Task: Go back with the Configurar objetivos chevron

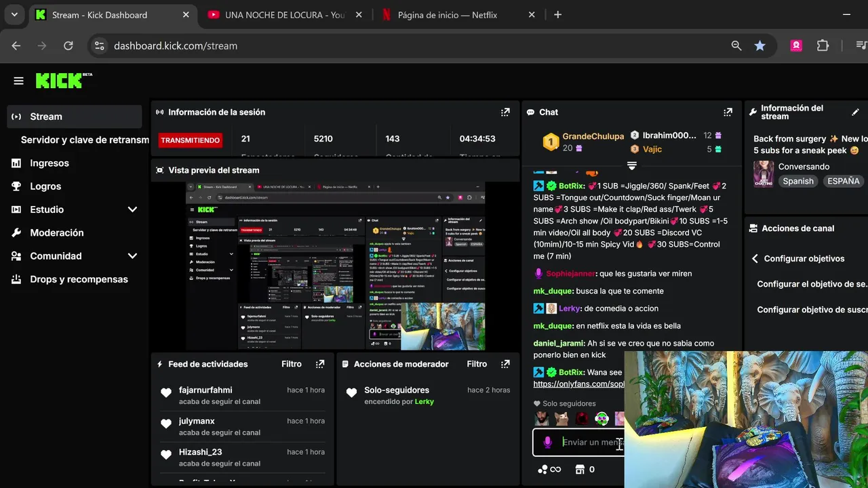Action: pyautogui.click(x=755, y=259)
